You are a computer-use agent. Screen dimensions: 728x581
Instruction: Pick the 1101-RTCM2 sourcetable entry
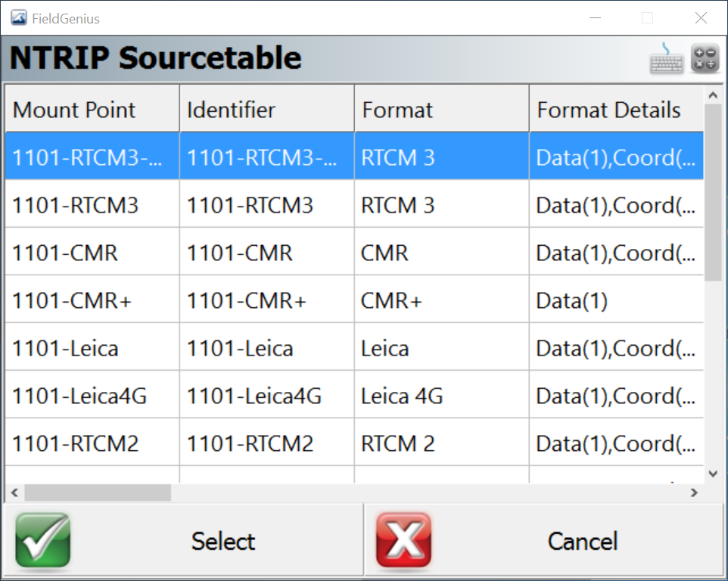point(76,443)
